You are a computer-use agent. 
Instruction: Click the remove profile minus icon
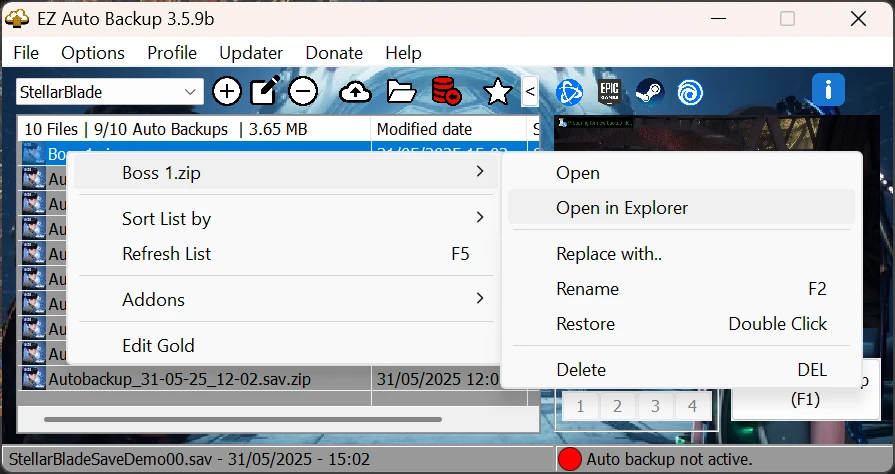coord(303,91)
